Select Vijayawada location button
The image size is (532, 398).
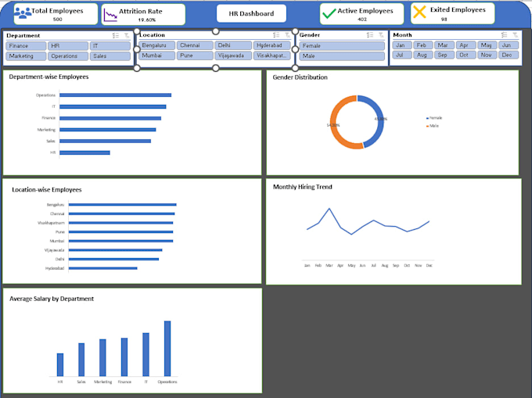pyautogui.click(x=233, y=56)
